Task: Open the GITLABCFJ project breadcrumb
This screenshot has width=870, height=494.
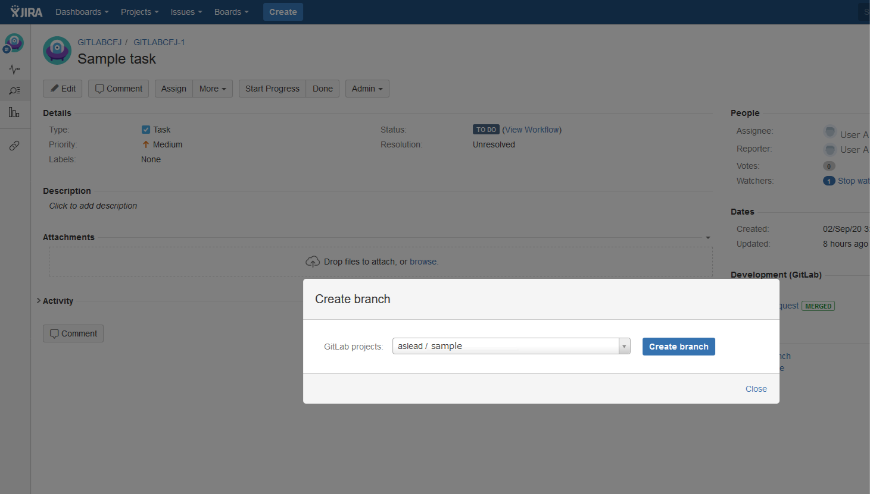Action: pos(99,42)
